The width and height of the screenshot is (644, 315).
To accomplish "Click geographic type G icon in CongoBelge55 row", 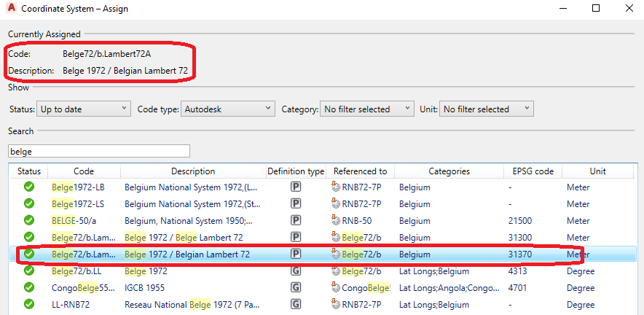I will click(296, 287).
